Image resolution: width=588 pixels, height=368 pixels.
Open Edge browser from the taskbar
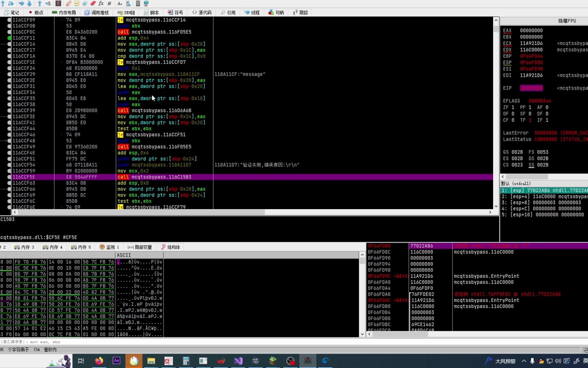[x=325, y=361]
